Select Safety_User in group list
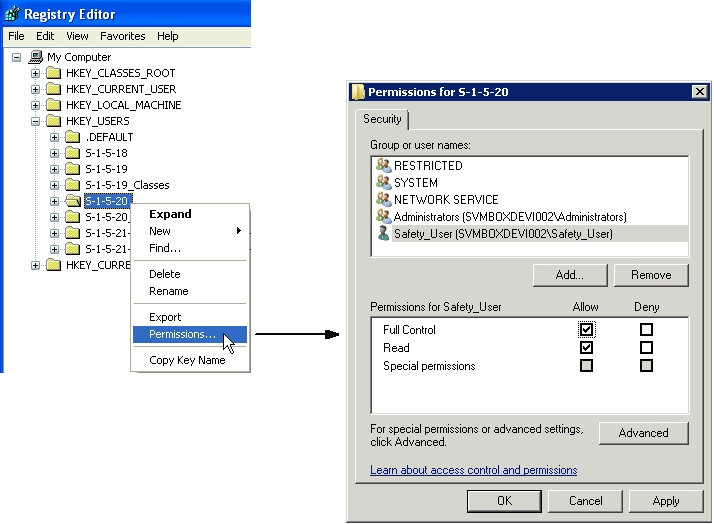 (x=530, y=234)
